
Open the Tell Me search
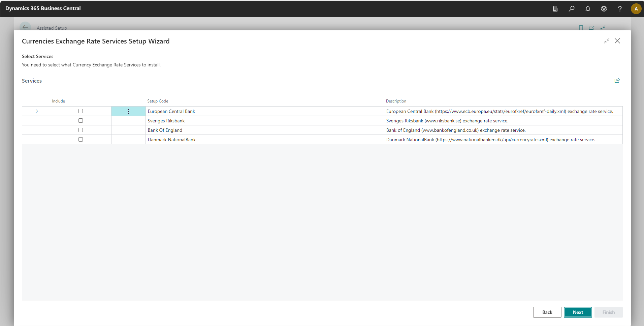coord(572,8)
